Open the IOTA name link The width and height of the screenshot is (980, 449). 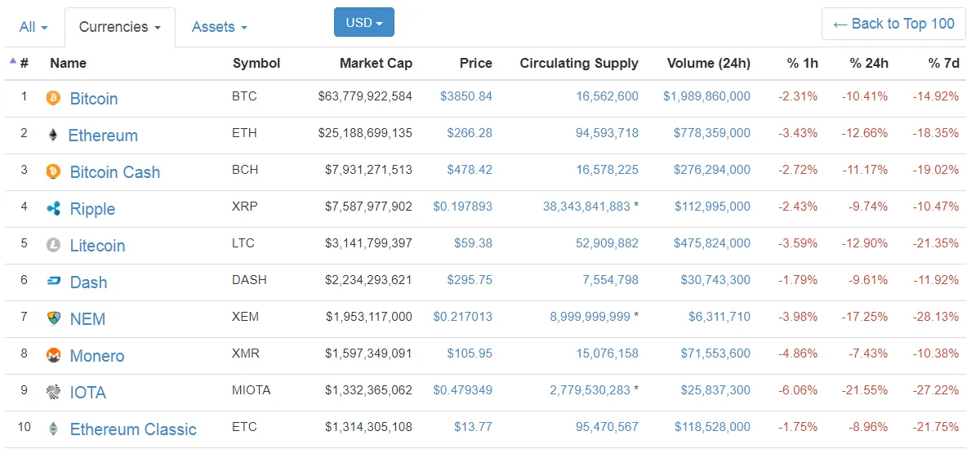(88, 393)
